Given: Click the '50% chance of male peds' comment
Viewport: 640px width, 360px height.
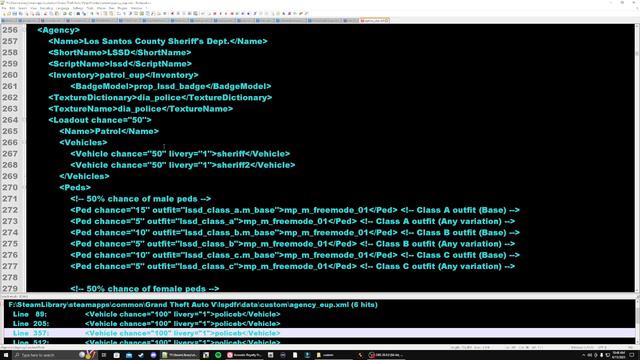Looking at the screenshot, I should tap(140, 199).
